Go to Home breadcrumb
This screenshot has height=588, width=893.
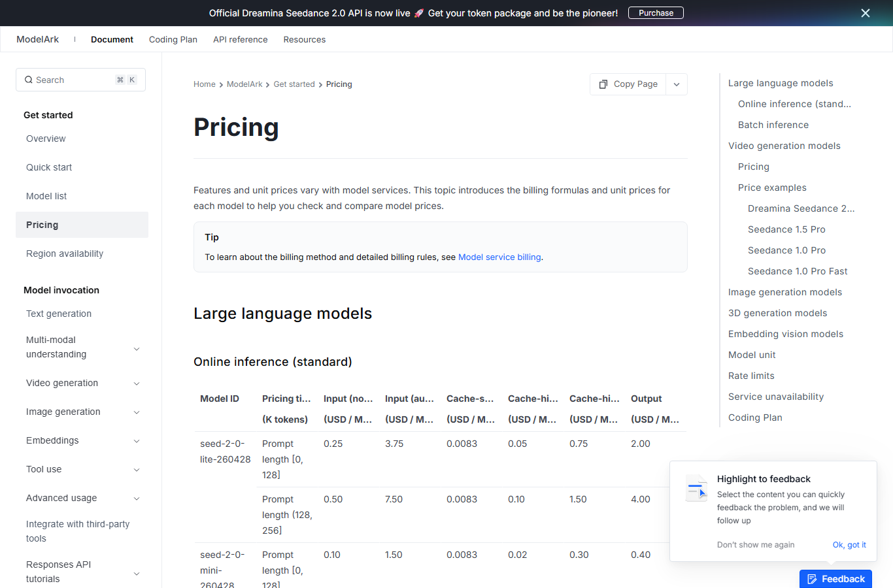[205, 84]
